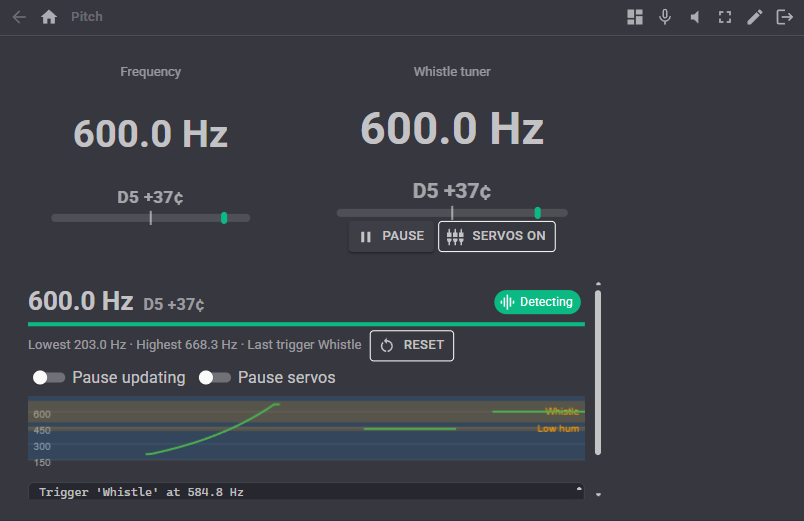Click the Frequency tuner cents slider thumb
804x521 pixels.
point(224,218)
